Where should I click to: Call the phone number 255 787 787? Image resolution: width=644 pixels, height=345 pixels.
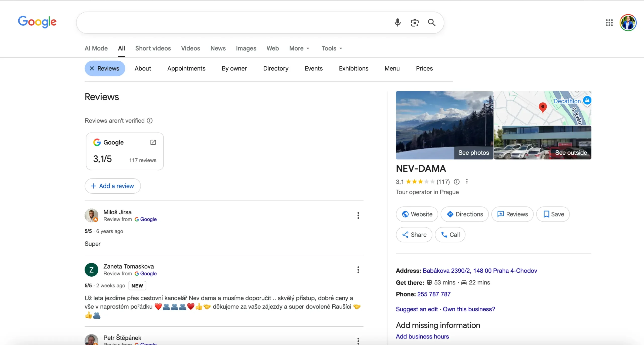(x=434, y=294)
